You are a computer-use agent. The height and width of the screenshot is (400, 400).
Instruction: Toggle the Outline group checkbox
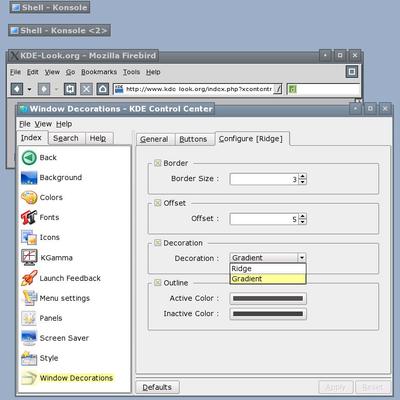[x=157, y=283]
